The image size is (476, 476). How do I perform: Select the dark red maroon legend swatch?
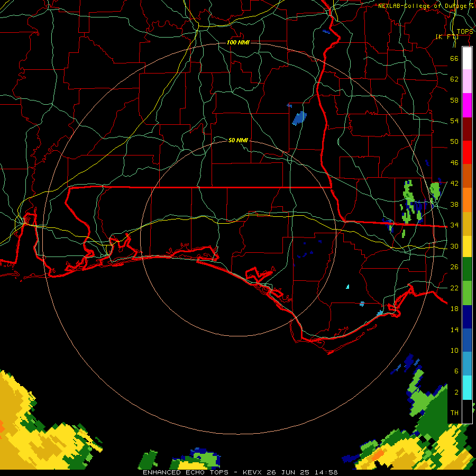(467, 129)
